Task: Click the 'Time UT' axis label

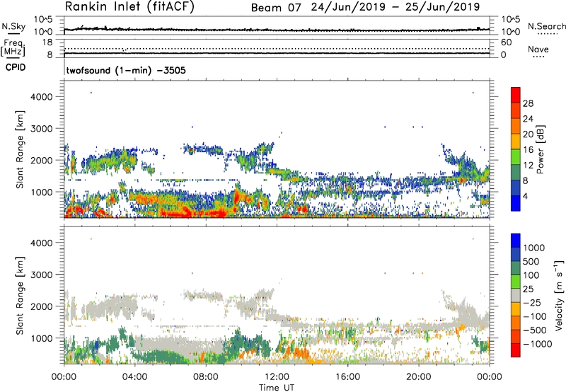Action: [x=277, y=388]
